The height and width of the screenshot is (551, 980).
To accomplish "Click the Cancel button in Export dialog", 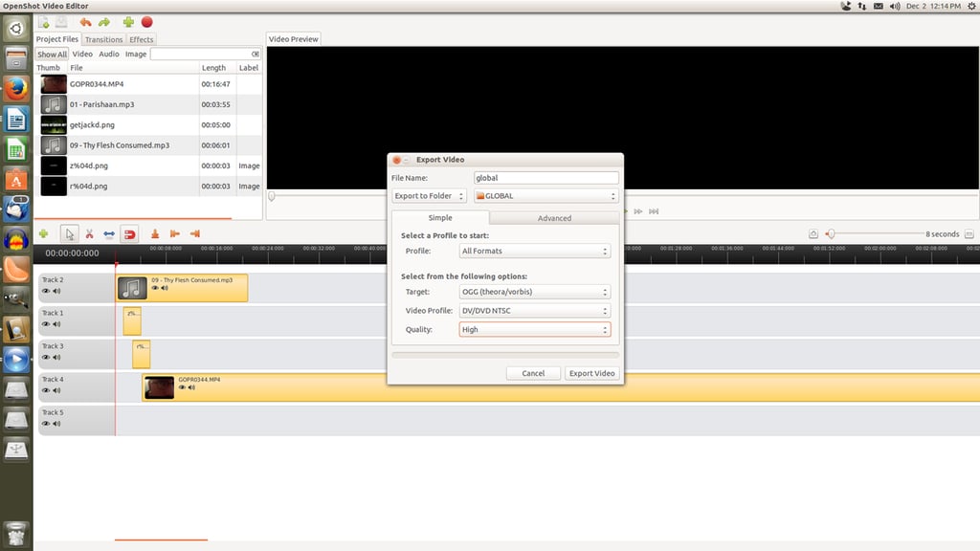I will (x=533, y=373).
